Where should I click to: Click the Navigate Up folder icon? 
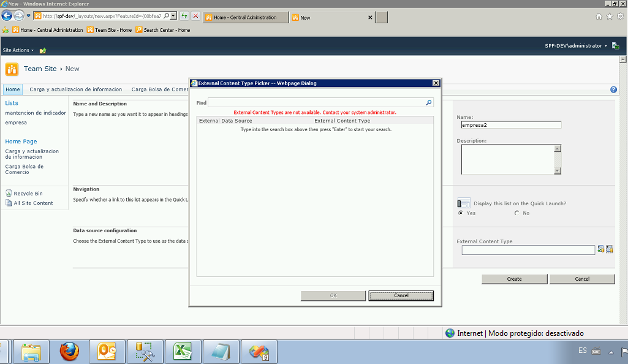[43, 50]
